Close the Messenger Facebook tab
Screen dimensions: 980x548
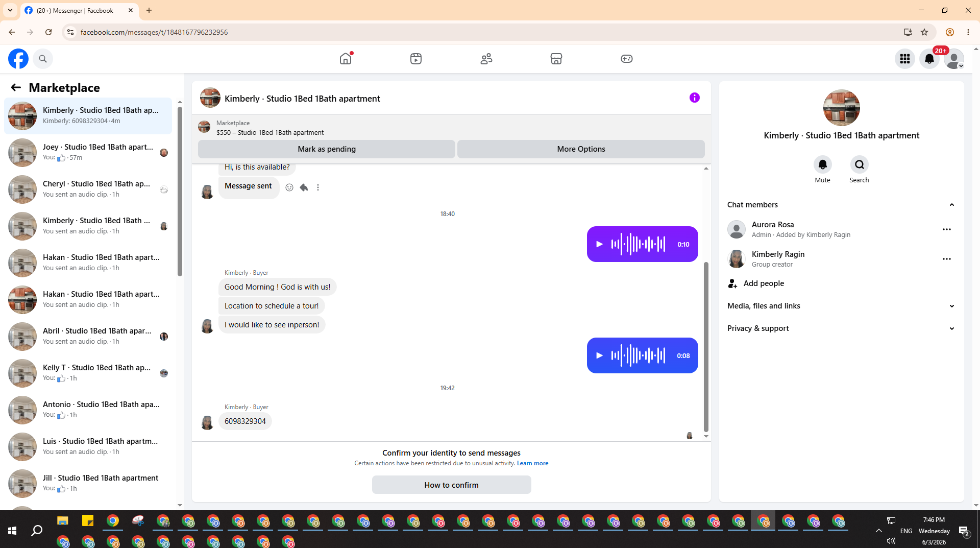coord(131,10)
